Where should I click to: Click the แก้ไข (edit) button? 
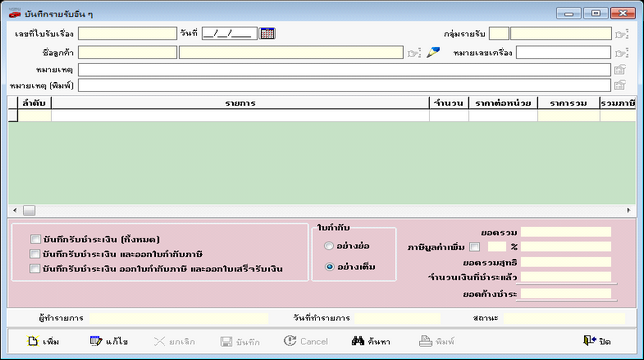[109, 341]
